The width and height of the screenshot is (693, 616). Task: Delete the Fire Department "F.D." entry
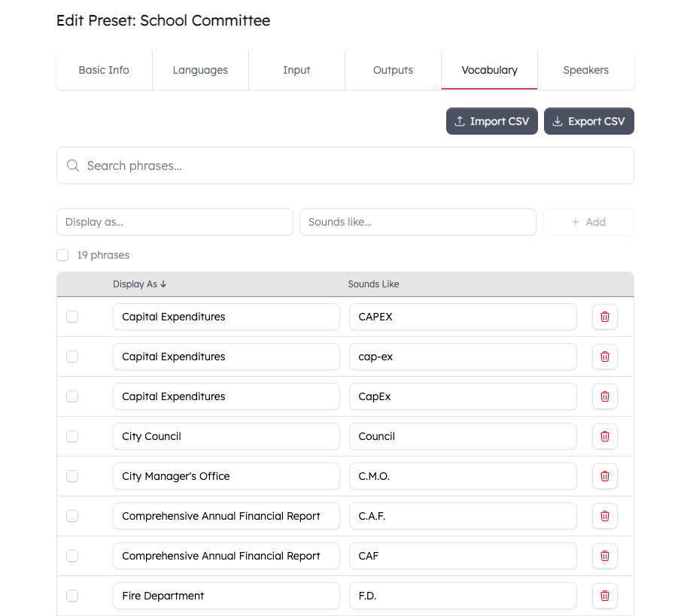pos(604,596)
